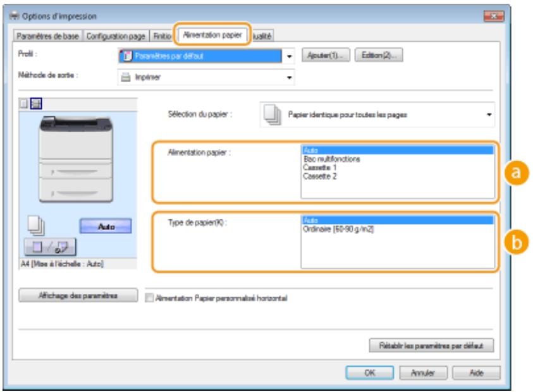Switch to the Configuration page tab
The height and width of the screenshot is (392, 533).
(x=116, y=36)
